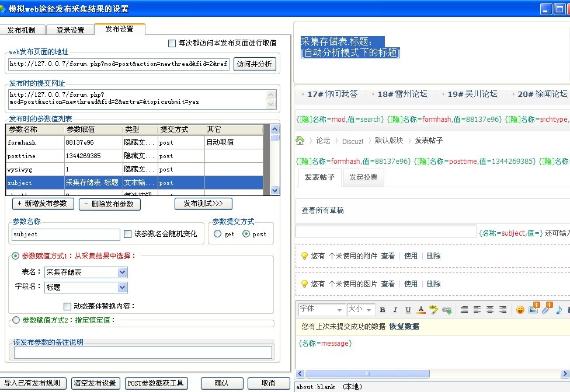Select the get submit method radio button

(x=218, y=234)
